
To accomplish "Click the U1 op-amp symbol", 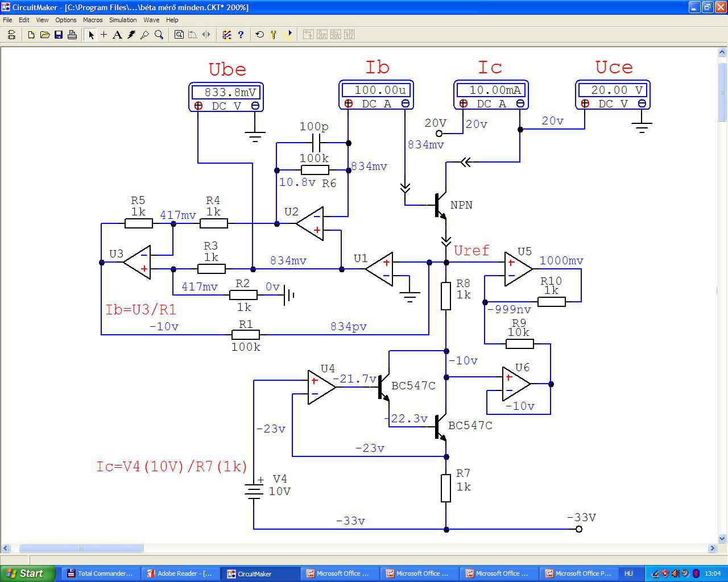I will pos(379,269).
